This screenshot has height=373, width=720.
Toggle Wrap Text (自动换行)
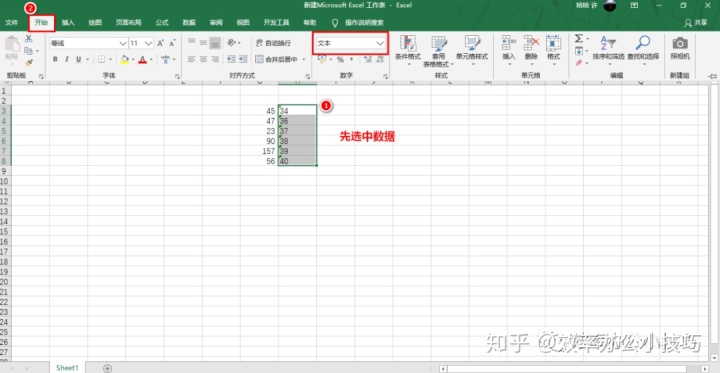click(273, 43)
